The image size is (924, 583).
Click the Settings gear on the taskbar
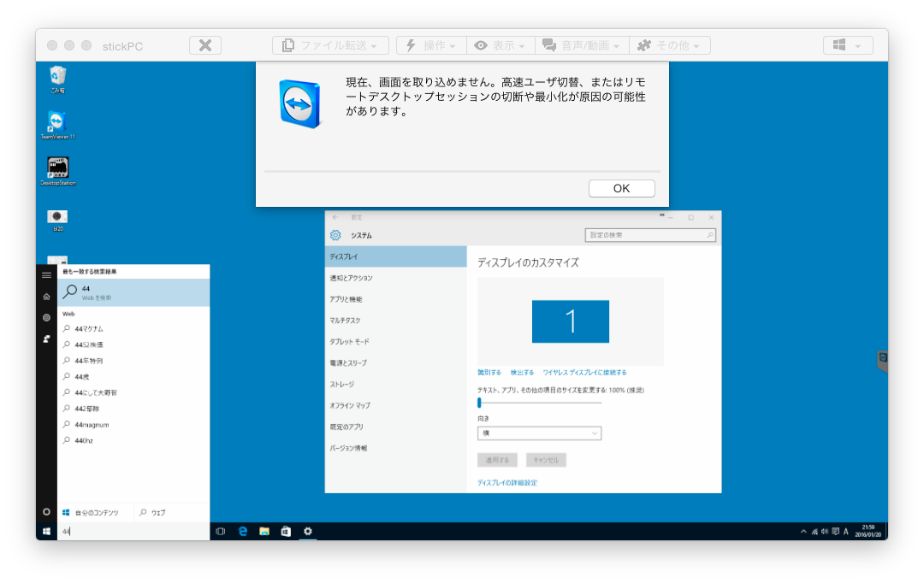(x=308, y=531)
